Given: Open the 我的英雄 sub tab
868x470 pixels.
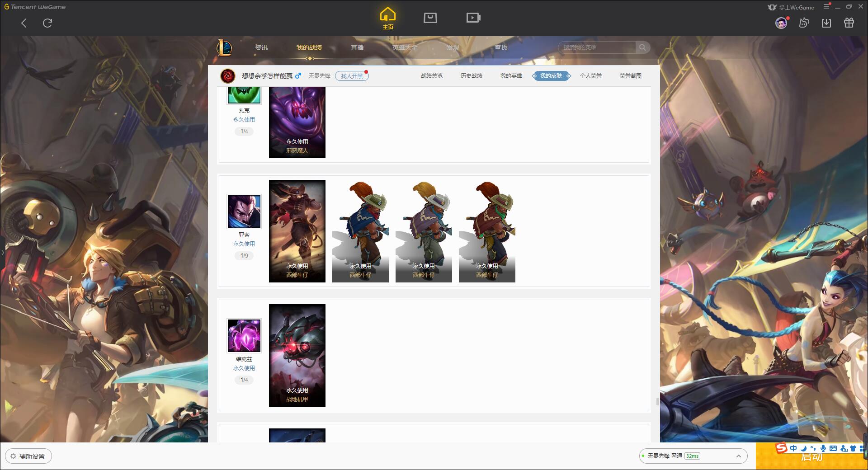Looking at the screenshot, I should [511, 76].
